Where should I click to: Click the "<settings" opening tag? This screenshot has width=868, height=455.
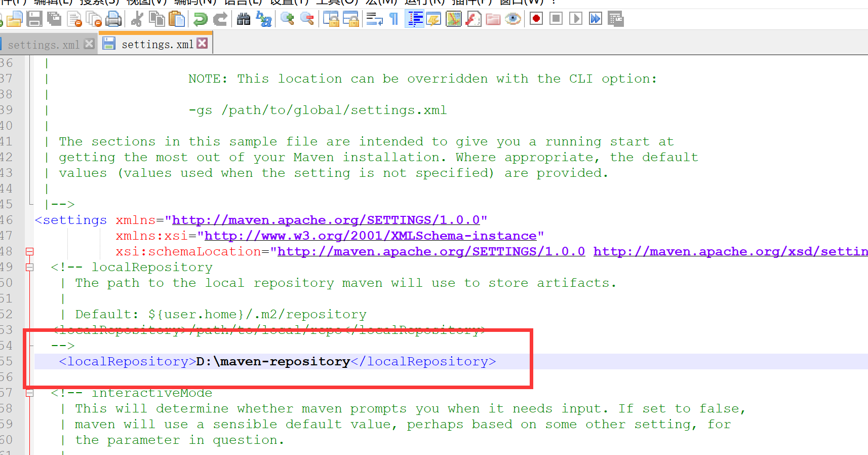click(71, 220)
